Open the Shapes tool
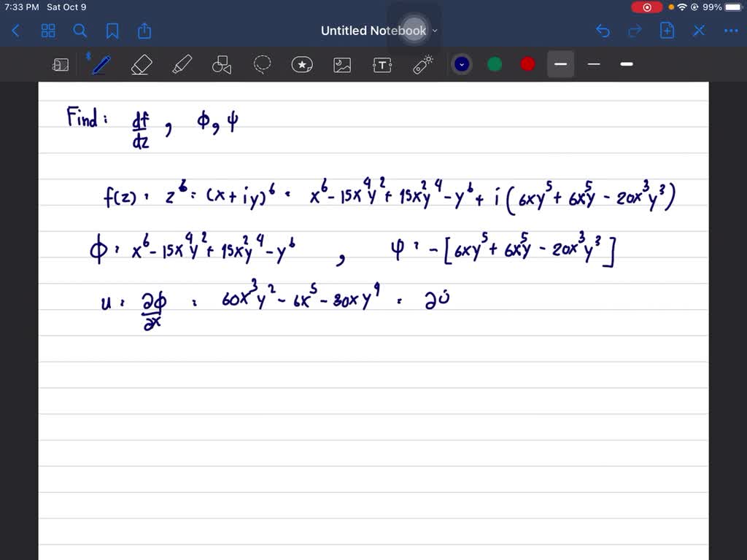The width and height of the screenshot is (747, 560). pyautogui.click(x=221, y=64)
